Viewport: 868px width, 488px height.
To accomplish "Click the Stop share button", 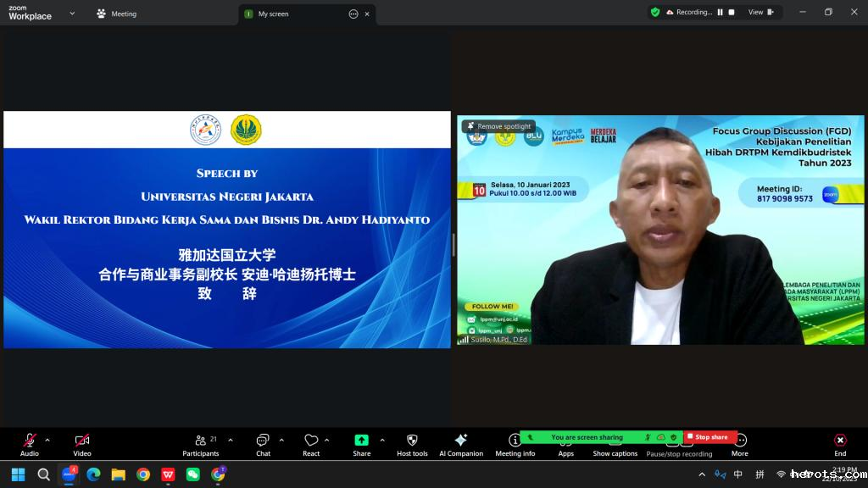I will (x=710, y=437).
